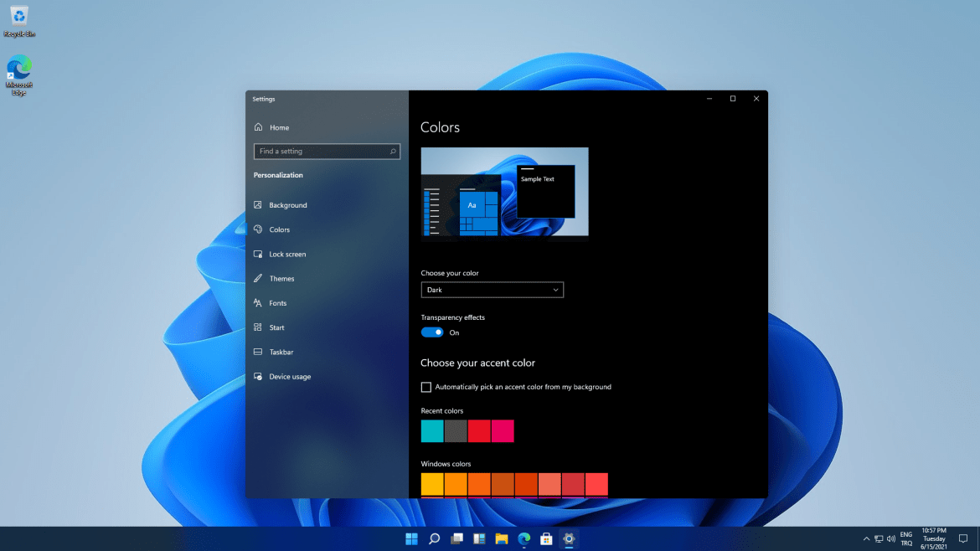Expand the search field's search action
This screenshot has height=551, width=980.
(392, 152)
